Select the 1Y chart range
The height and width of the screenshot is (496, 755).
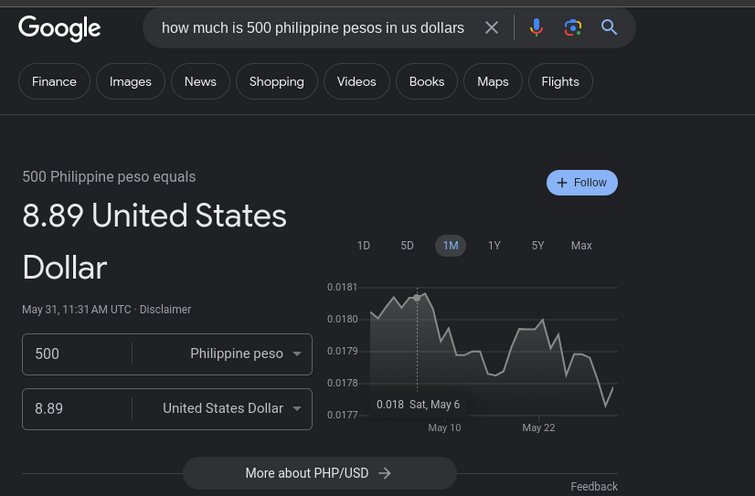[494, 246]
